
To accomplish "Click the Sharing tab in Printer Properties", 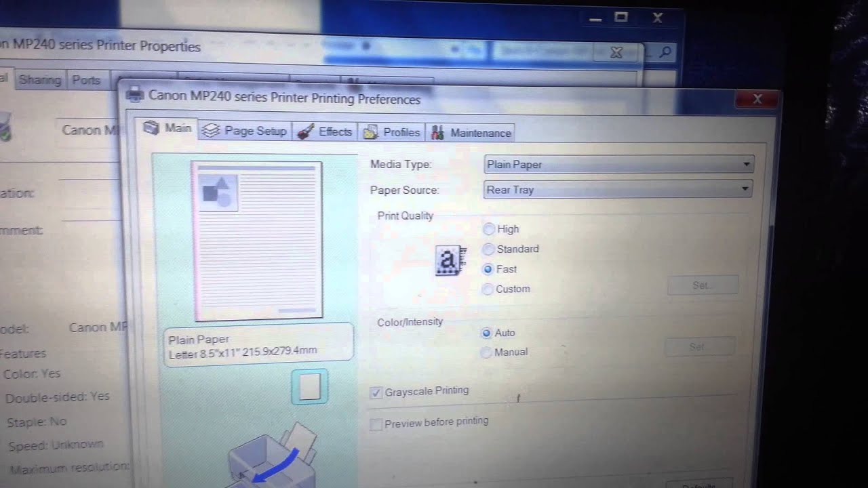I will point(40,79).
